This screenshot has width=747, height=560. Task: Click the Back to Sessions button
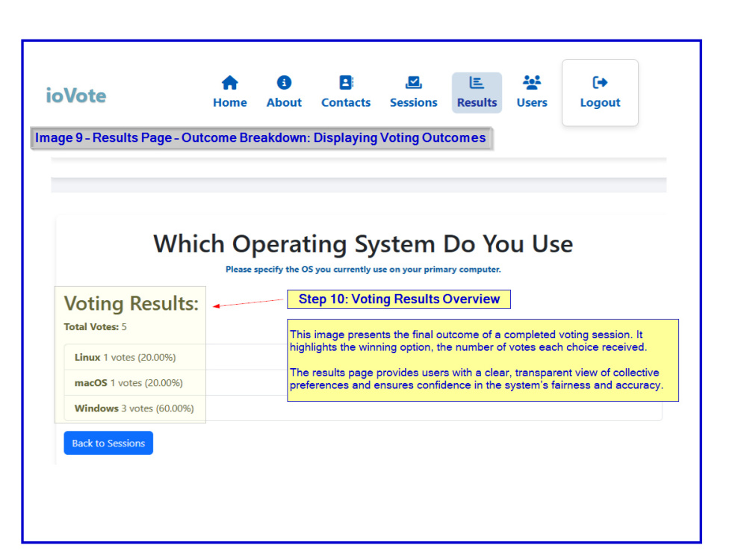point(108,443)
